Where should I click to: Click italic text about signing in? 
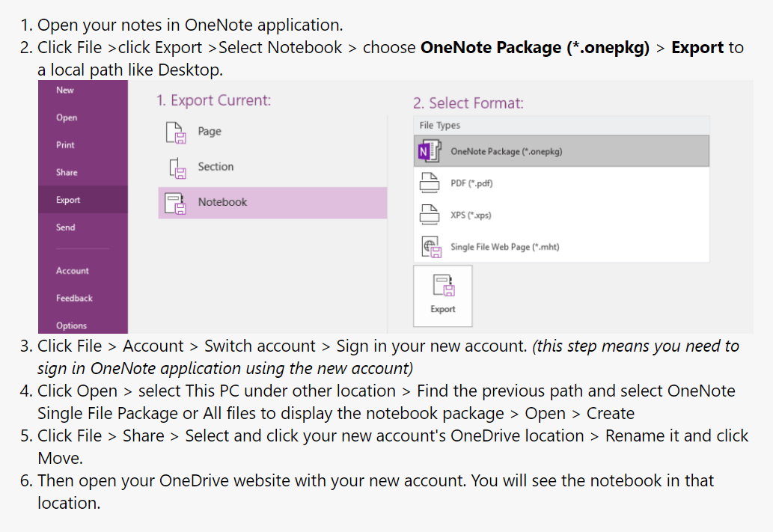[388, 357]
